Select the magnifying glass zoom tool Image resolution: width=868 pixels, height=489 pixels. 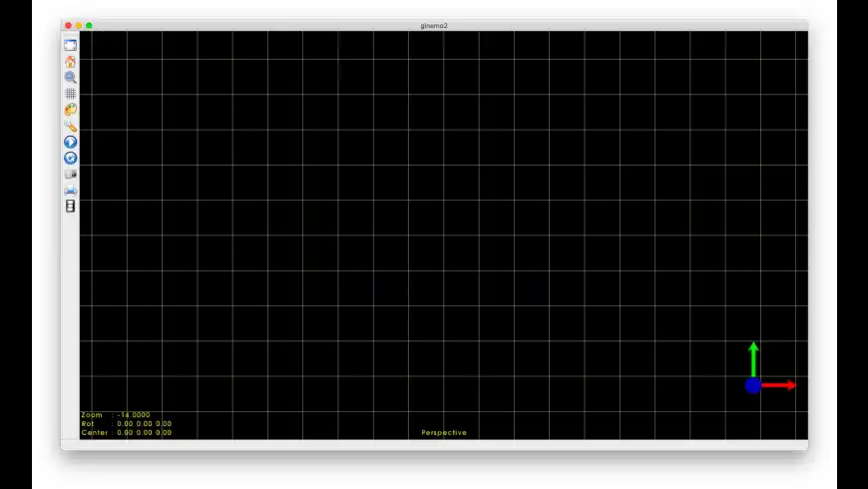(70, 77)
